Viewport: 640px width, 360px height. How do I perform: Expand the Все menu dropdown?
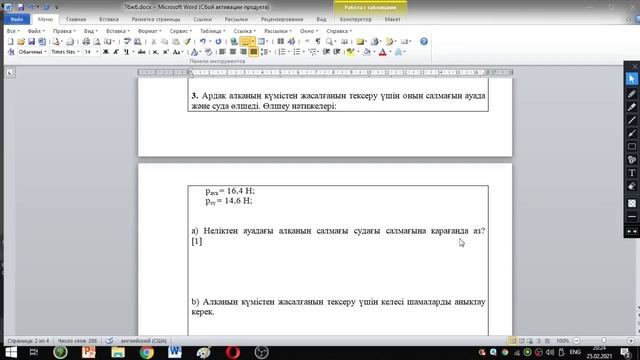pos(13,31)
